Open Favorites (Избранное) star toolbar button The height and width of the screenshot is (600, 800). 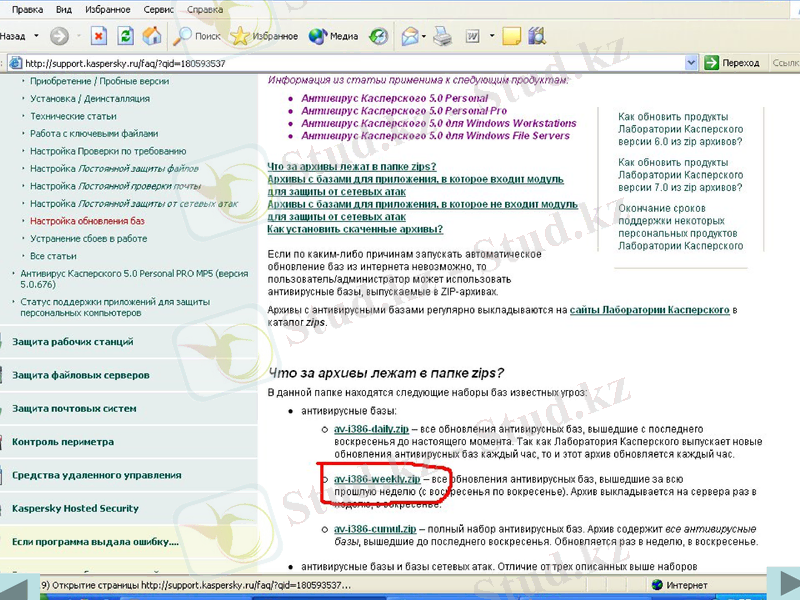(x=265, y=36)
